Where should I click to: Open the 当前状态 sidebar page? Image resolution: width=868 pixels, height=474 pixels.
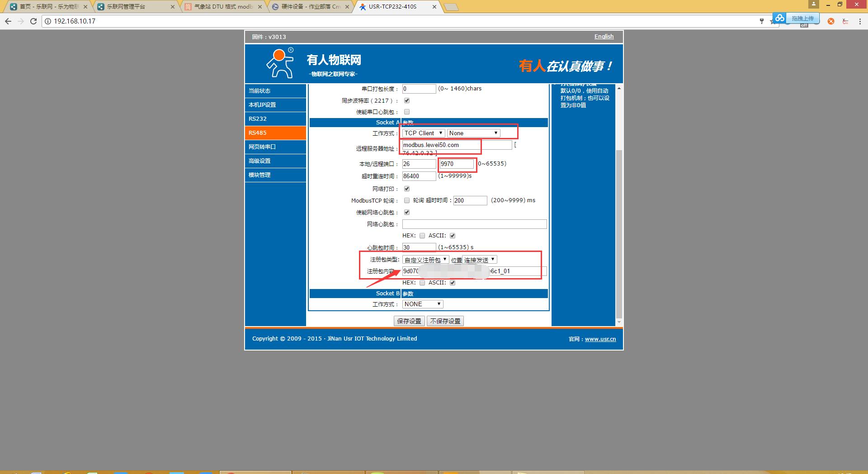click(x=276, y=91)
